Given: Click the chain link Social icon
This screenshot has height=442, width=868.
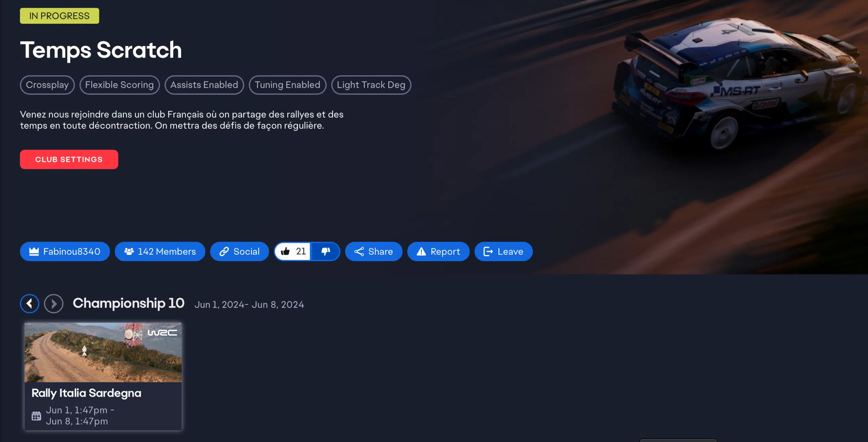Looking at the screenshot, I should [x=224, y=251].
